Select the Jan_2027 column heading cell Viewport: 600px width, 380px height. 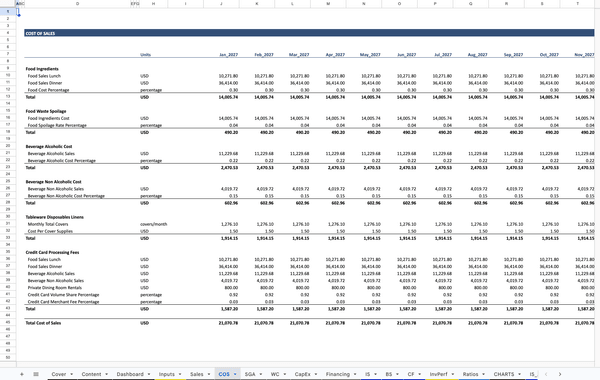(228, 55)
